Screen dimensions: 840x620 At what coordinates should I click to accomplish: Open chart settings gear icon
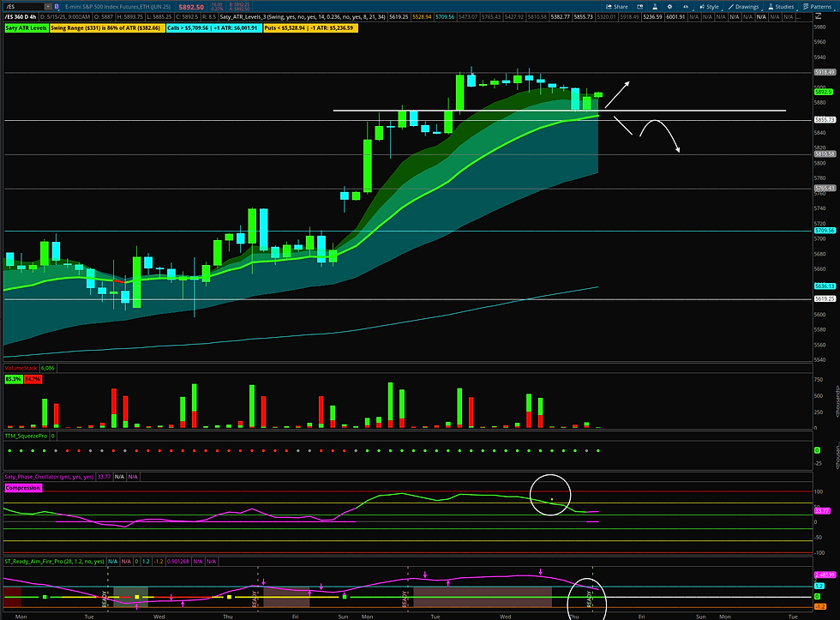[669, 6]
